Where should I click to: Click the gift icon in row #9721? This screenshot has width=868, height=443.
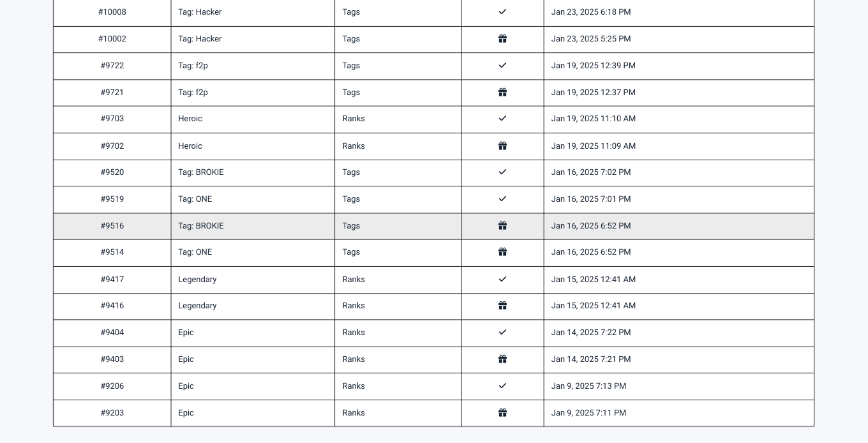pyautogui.click(x=502, y=93)
